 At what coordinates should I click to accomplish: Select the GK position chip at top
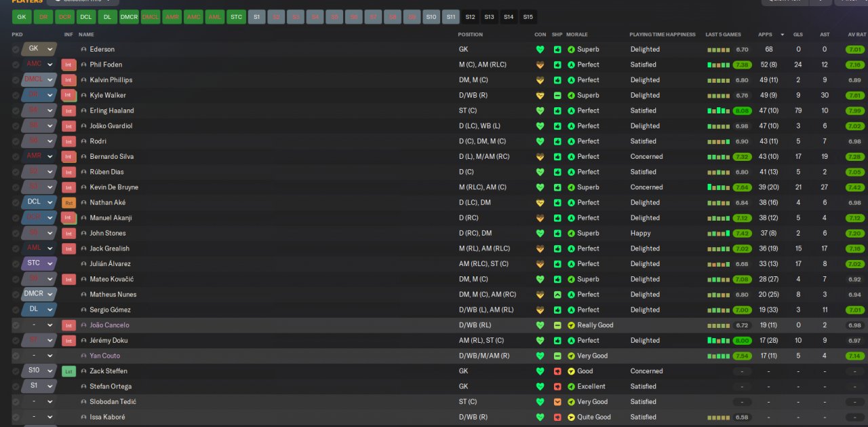point(22,17)
